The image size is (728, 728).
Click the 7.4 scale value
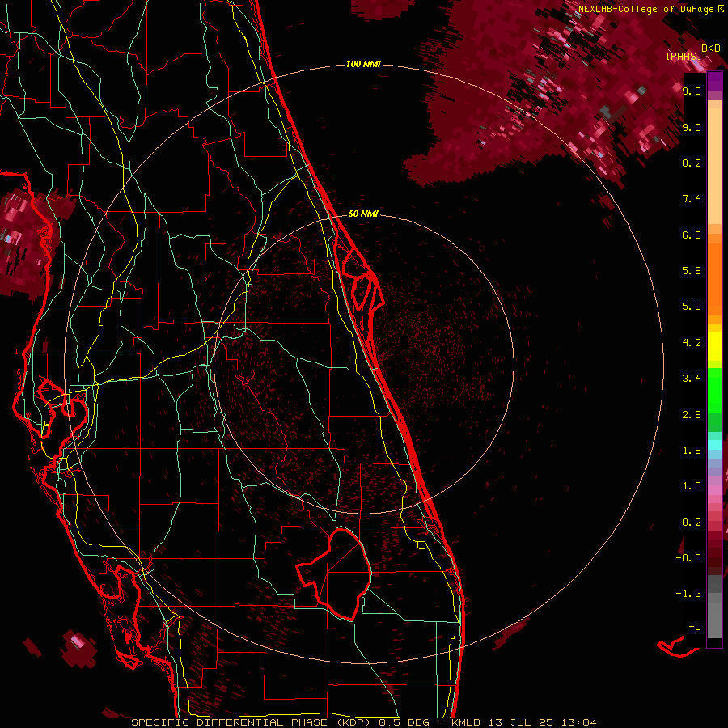[692, 199]
